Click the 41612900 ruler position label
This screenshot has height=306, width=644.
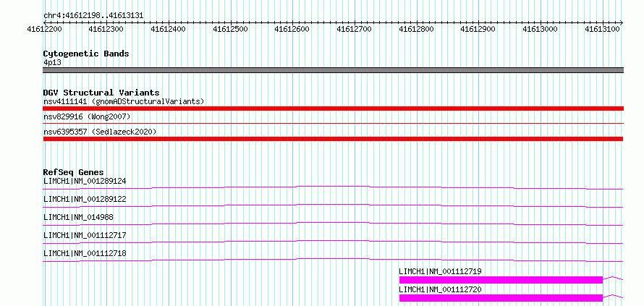[x=478, y=29]
